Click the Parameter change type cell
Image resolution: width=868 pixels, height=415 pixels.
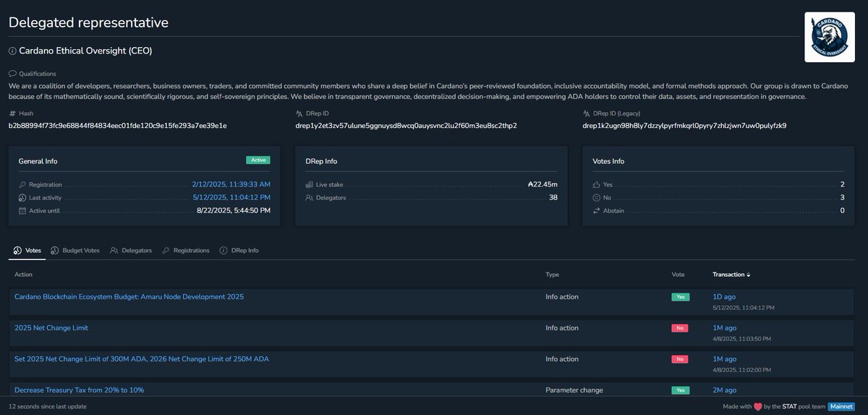tap(574, 390)
